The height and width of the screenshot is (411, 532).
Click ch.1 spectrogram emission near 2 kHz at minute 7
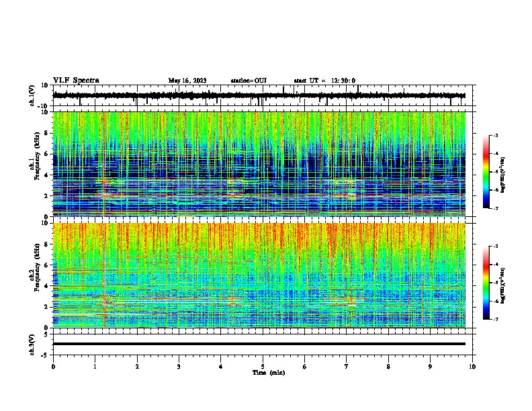tap(345, 195)
